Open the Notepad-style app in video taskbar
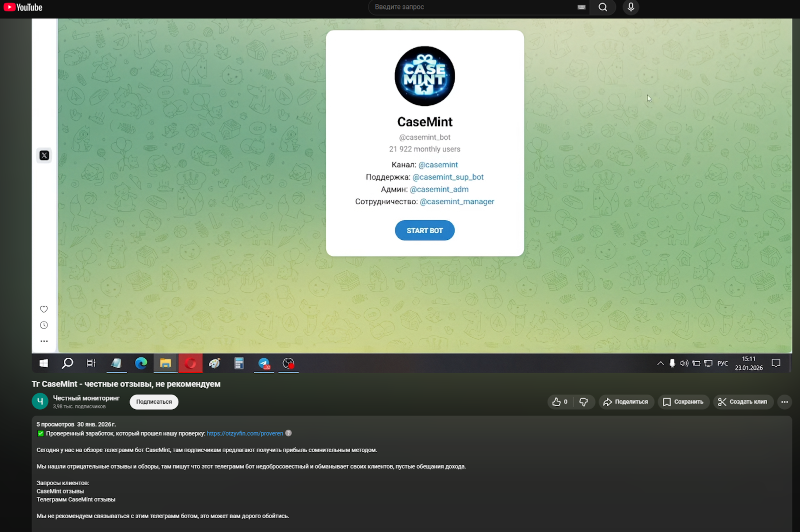 point(116,363)
